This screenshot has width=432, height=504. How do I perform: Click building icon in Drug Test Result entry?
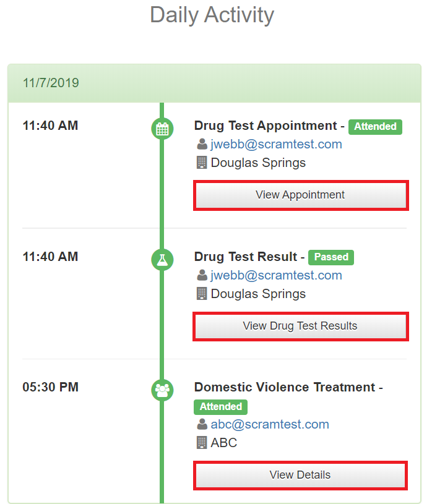coord(202,294)
